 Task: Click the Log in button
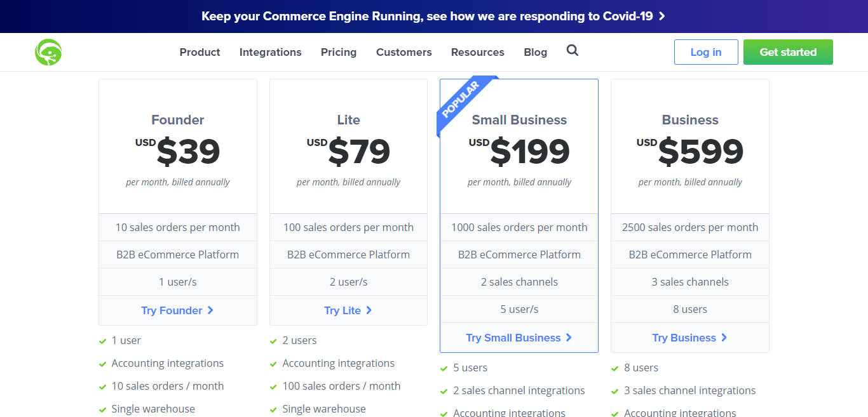(x=706, y=52)
